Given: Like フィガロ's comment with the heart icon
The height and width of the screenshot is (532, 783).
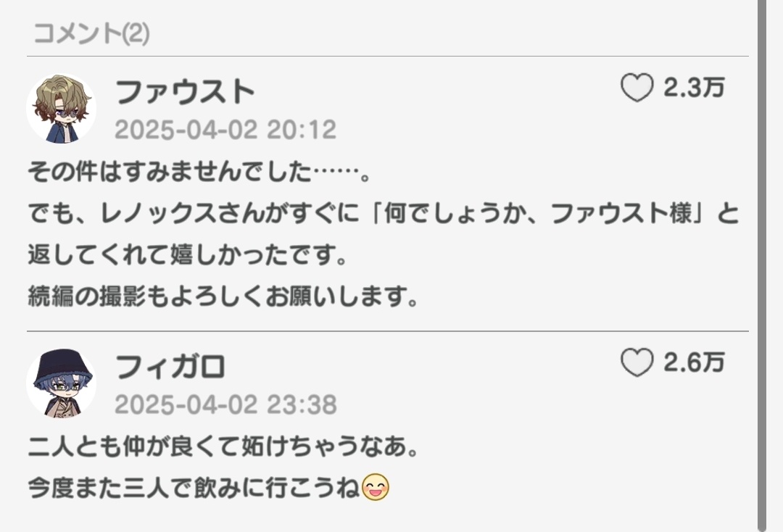Looking at the screenshot, I should tap(637, 362).
